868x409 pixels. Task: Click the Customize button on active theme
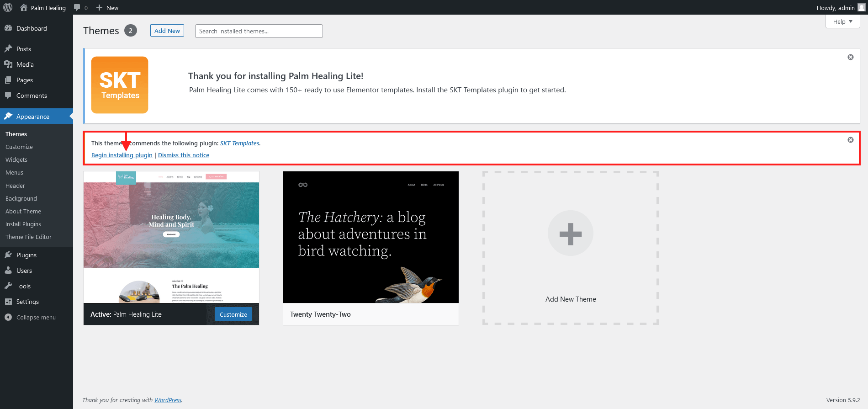(233, 314)
